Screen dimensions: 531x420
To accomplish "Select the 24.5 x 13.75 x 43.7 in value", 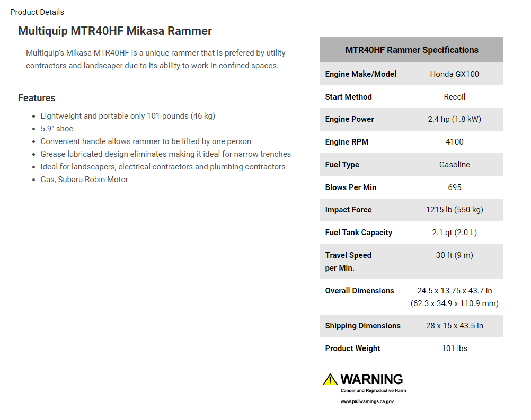I will [x=455, y=291].
